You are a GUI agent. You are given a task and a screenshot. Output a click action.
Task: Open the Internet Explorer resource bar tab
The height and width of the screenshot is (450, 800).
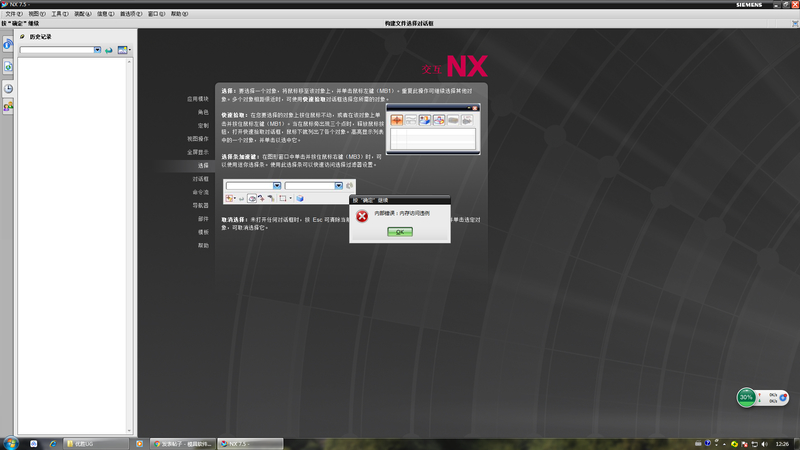tap(8, 44)
